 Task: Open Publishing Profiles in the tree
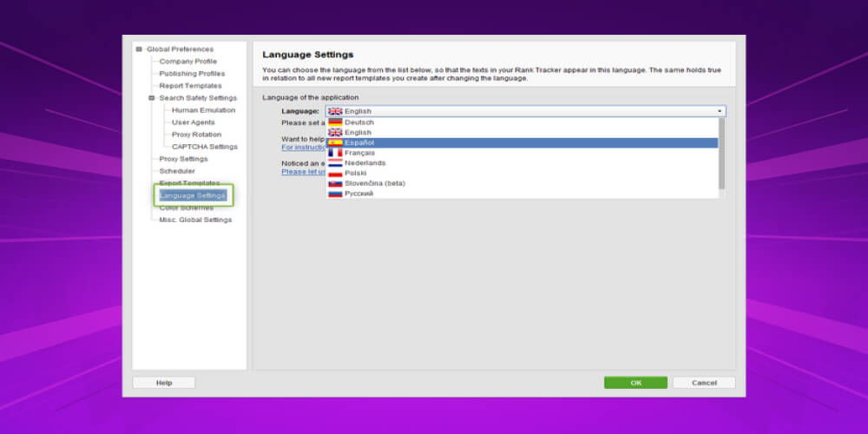coord(192,74)
